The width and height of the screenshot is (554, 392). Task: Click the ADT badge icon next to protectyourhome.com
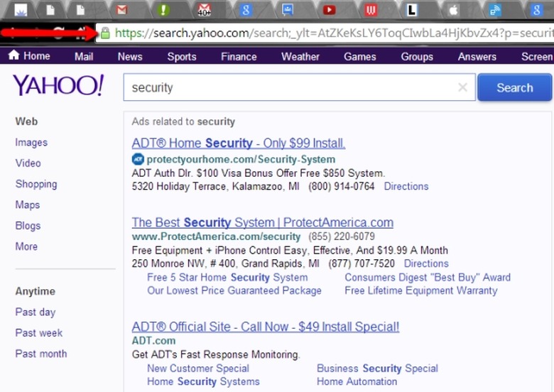coord(138,159)
